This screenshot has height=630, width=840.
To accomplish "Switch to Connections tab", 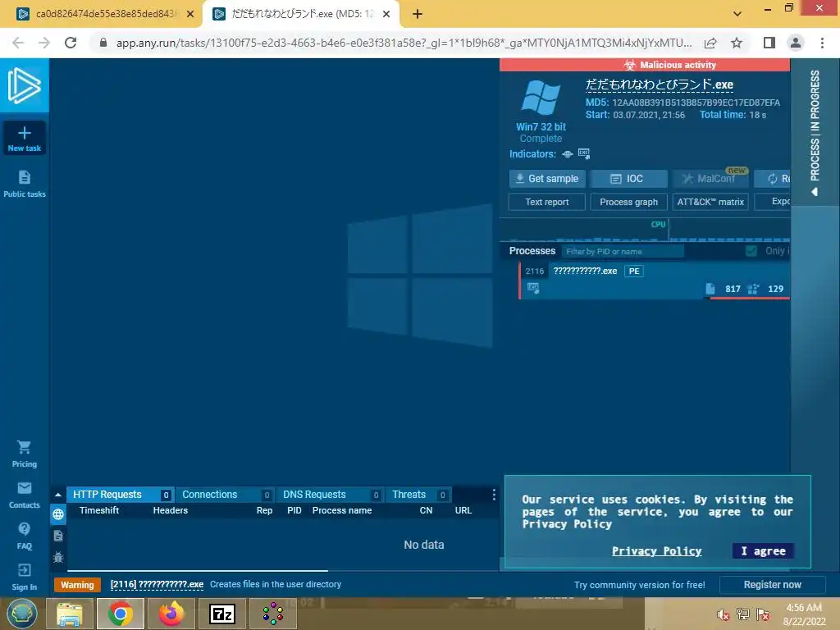I will click(225, 495).
